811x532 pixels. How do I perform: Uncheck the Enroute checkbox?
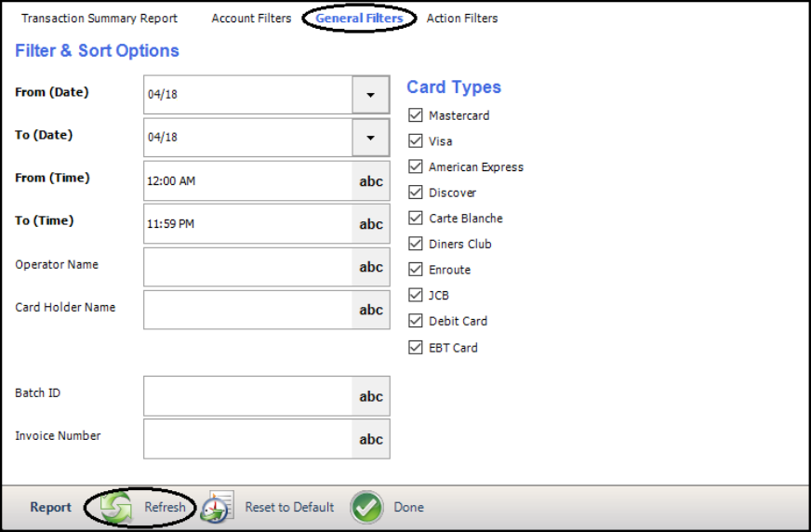(x=416, y=270)
